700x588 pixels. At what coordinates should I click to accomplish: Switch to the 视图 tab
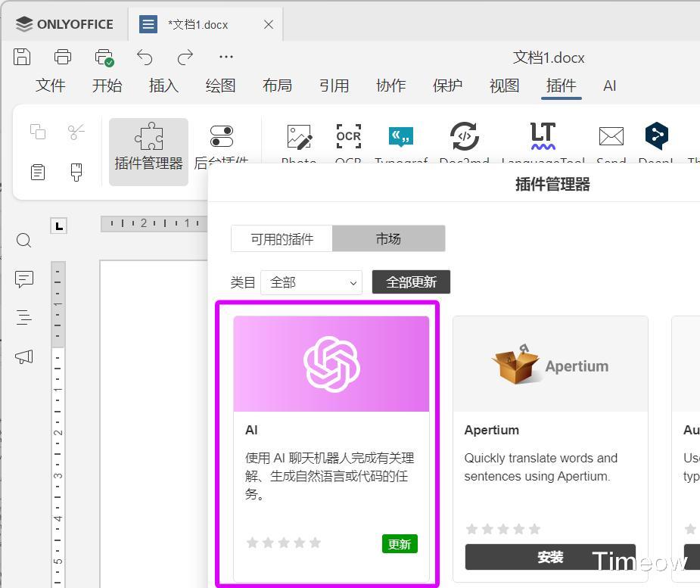pos(505,86)
